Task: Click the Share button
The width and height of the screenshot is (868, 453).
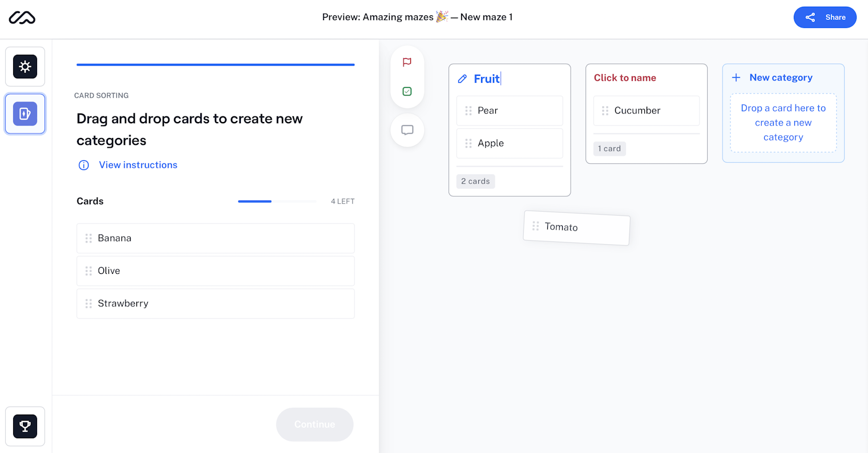Action: (825, 17)
